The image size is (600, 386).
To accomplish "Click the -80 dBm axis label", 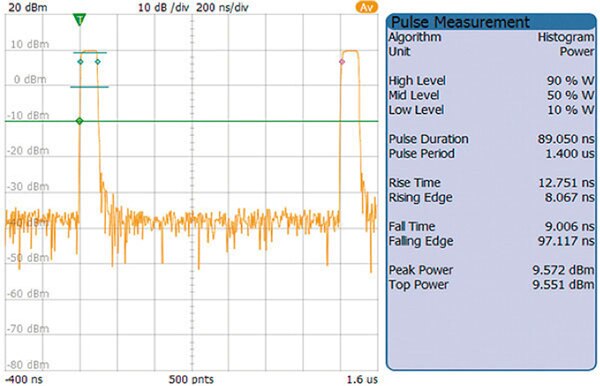I will (x=28, y=365).
